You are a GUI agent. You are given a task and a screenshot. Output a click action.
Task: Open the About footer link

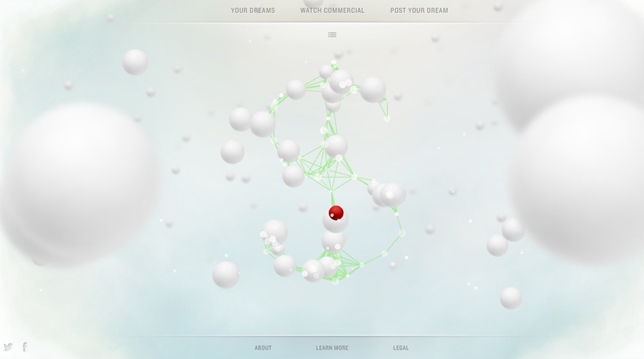(263, 348)
